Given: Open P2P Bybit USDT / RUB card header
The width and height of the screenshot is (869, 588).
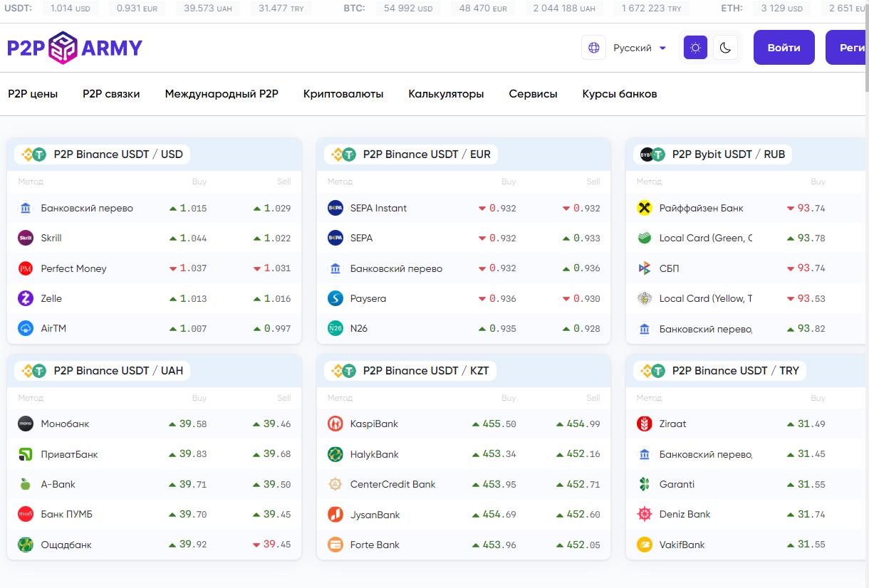Looking at the screenshot, I should (x=713, y=154).
